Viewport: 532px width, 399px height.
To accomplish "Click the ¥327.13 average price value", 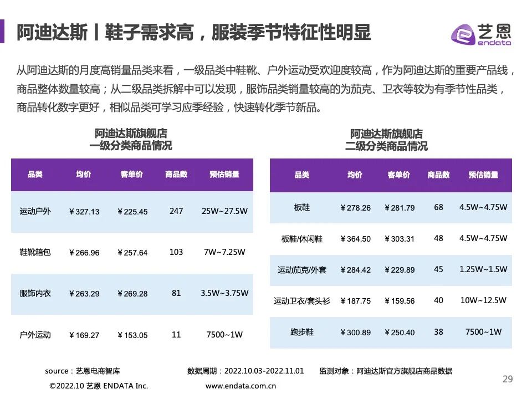I will pos(84,212).
